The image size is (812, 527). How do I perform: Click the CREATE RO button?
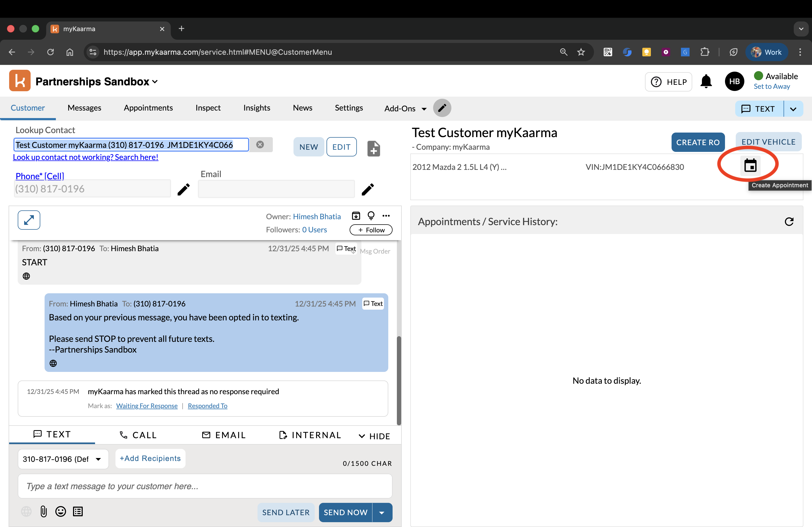698,142
